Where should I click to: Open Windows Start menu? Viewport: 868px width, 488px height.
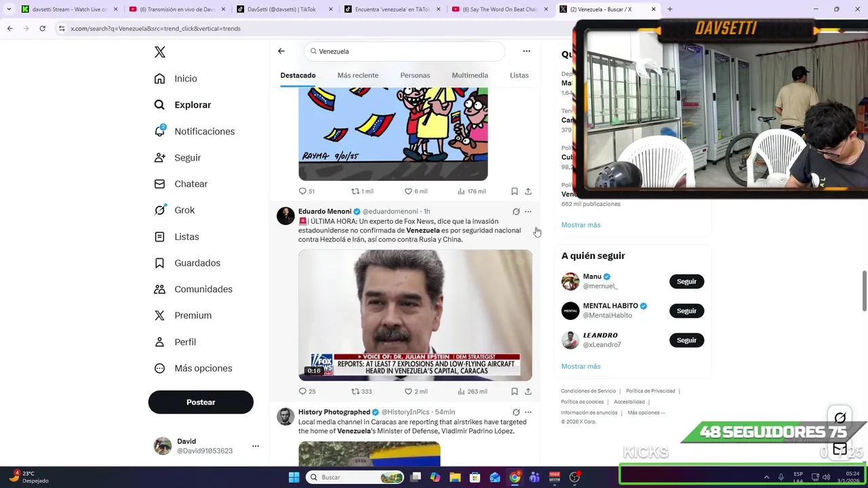click(294, 477)
